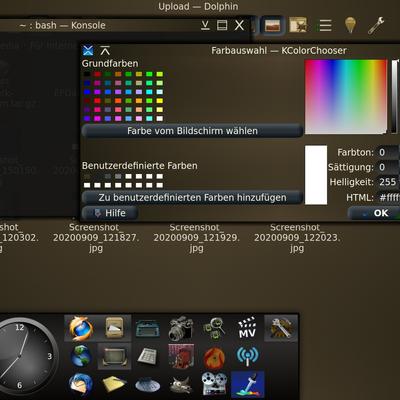Confirm color with the OK button
The image size is (400, 400).
(x=374, y=213)
